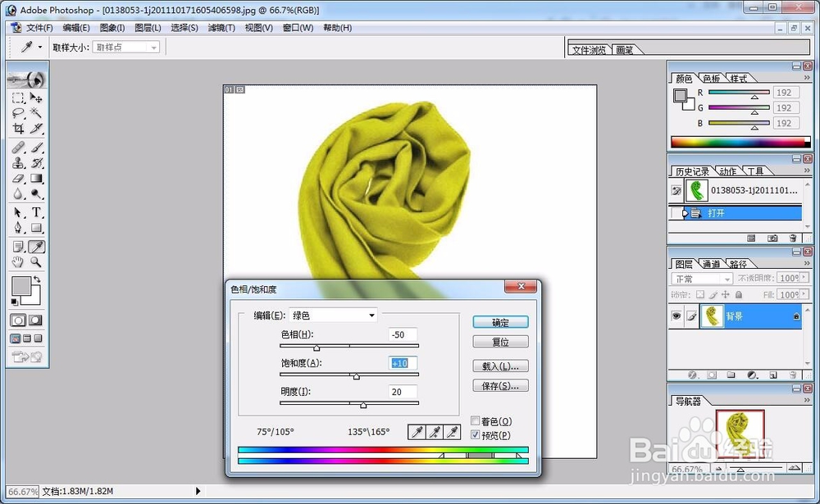Screen dimensions: 820x504
Task: Disable the 预览 preview checkbox
Action: tap(474, 436)
